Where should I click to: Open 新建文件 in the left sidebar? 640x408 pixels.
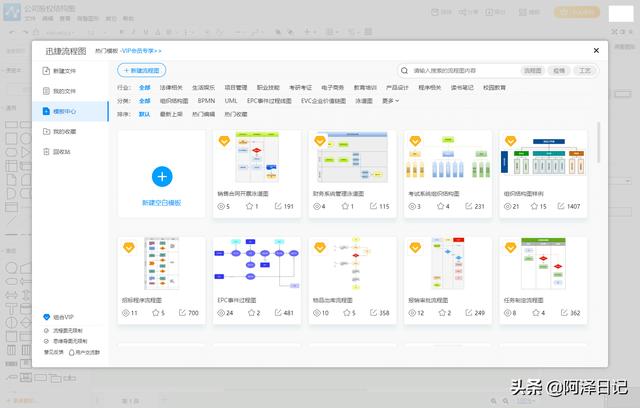coord(60,71)
